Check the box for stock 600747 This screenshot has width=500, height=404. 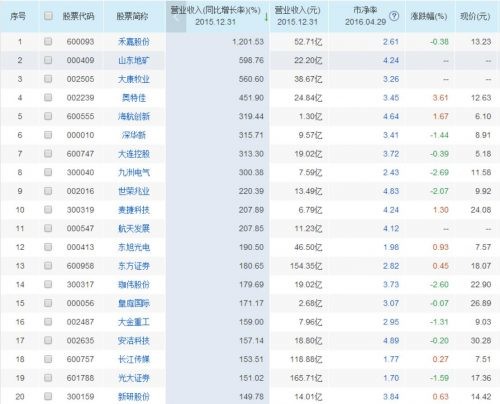48,153
